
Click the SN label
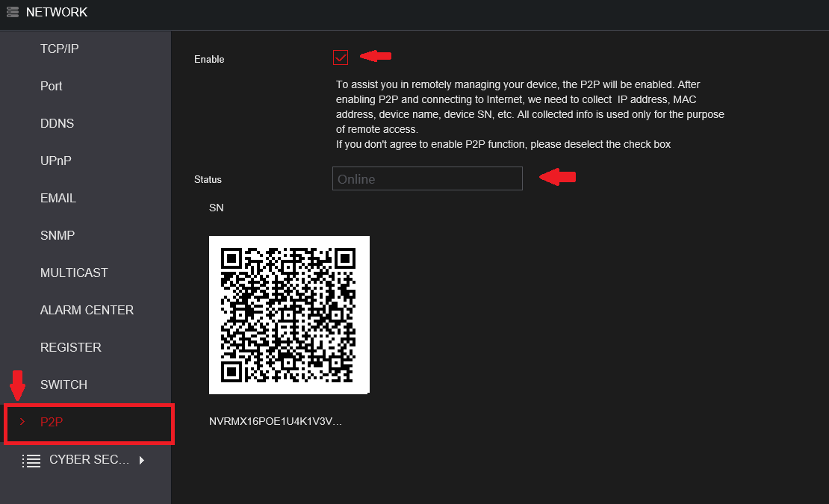point(217,208)
